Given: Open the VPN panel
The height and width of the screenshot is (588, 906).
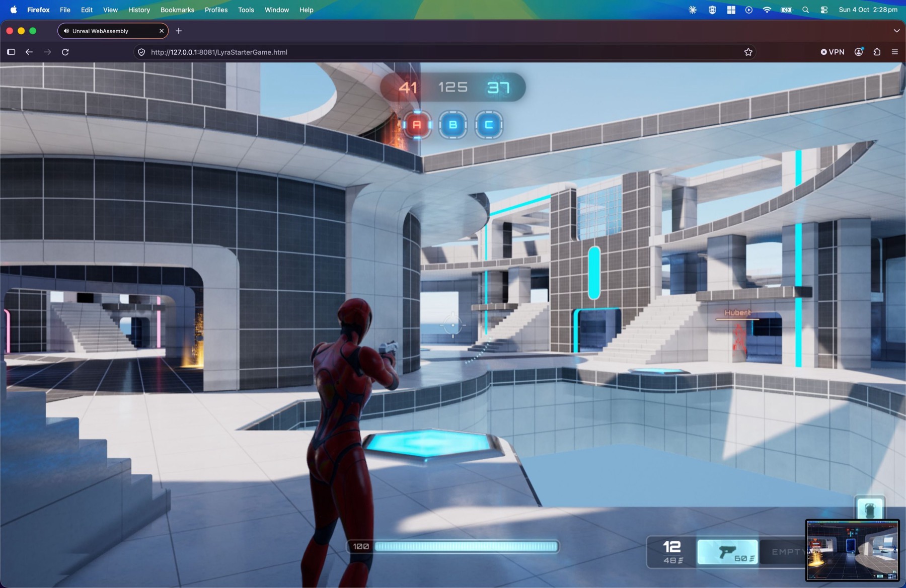Looking at the screenshot, I should [833, 52].
